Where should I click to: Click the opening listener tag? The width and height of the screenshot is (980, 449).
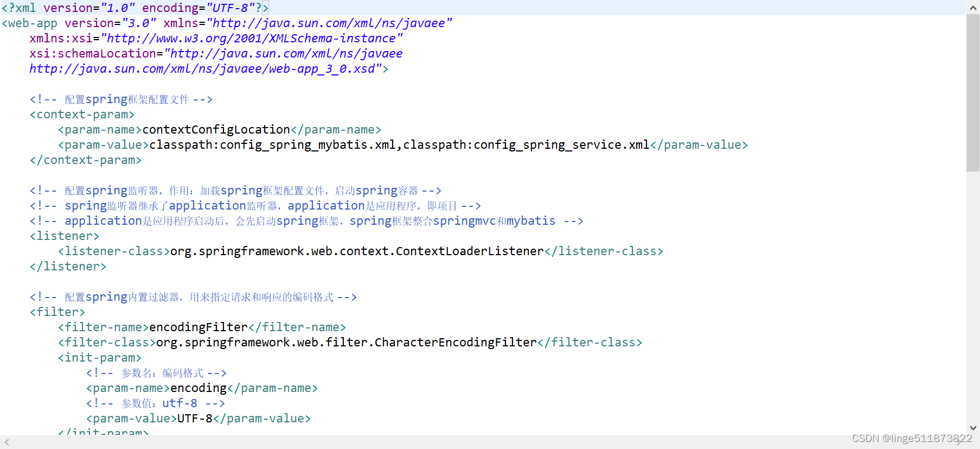point(65,236)
